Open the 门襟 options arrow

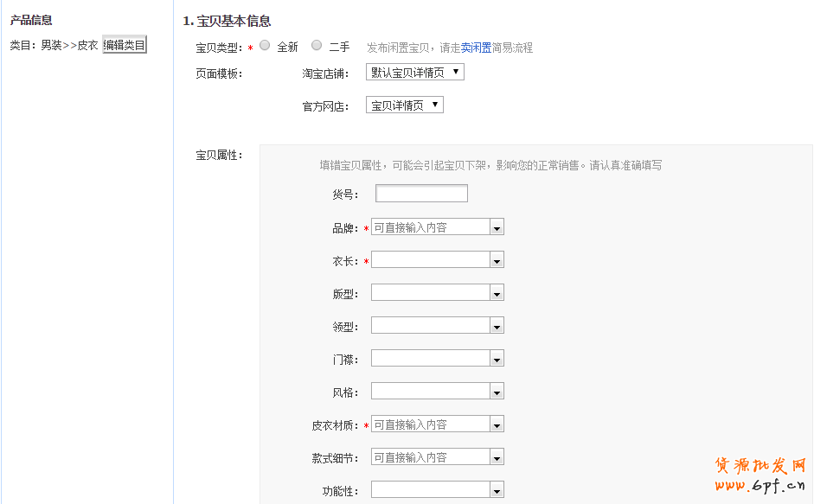(497, 359)
